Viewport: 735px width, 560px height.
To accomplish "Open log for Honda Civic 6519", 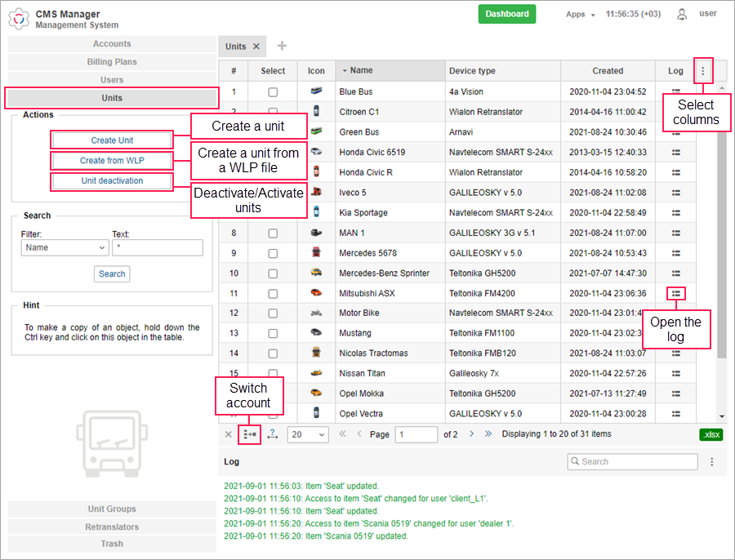I will [675, 153].
